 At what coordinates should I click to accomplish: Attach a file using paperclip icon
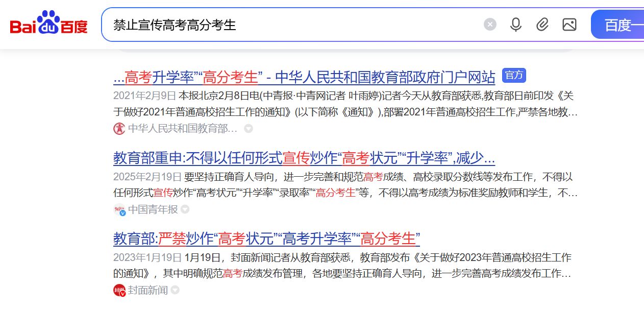click(542, 25)
